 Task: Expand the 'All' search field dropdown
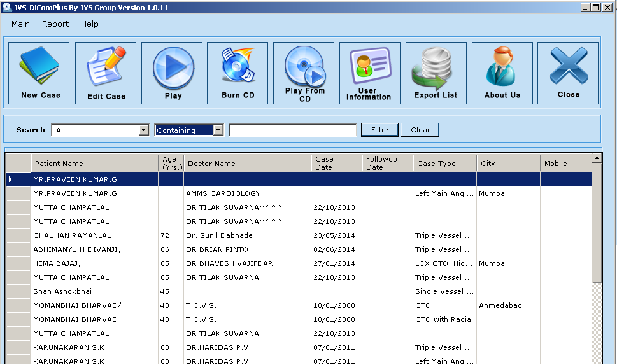click(144, 130)
